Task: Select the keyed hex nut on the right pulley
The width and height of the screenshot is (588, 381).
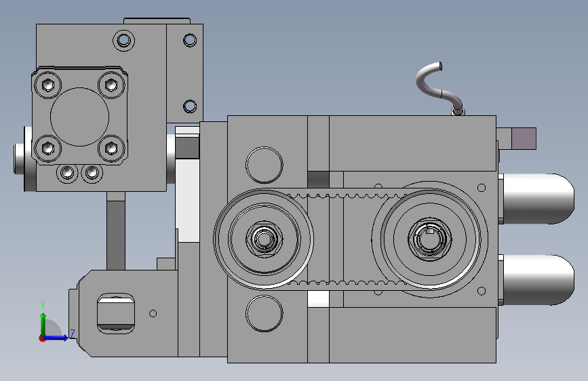Action: tap(430, 239)
